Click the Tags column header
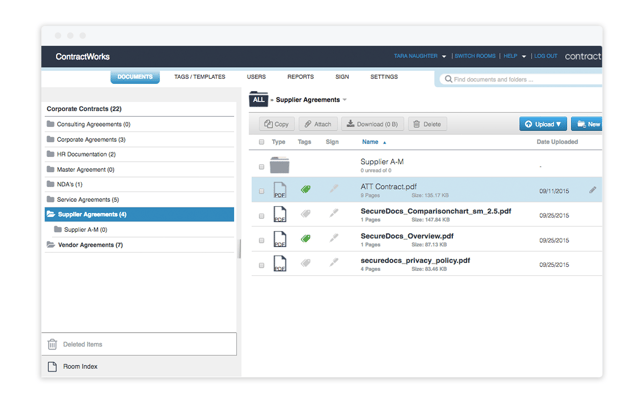640x413 pixels. click(304, 142)
